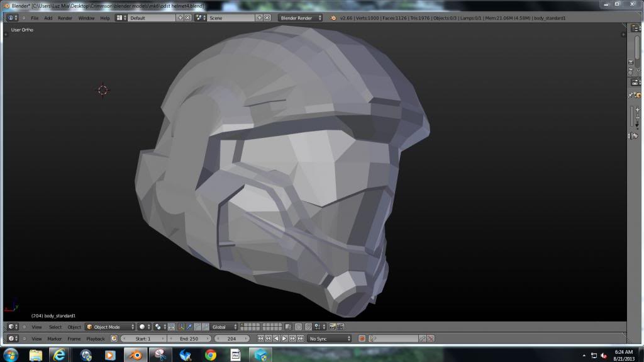Enable the scale manipulator mode

pos(206,327)
